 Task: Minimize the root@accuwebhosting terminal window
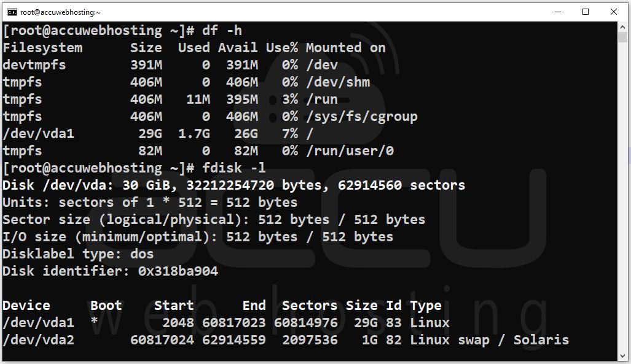tap(558, 12)
